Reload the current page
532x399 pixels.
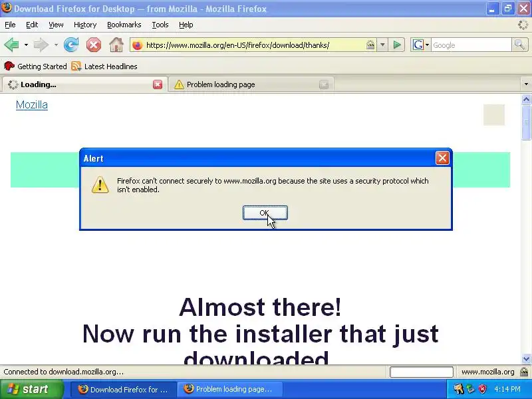pyautogui.click(x=71, y=45)
